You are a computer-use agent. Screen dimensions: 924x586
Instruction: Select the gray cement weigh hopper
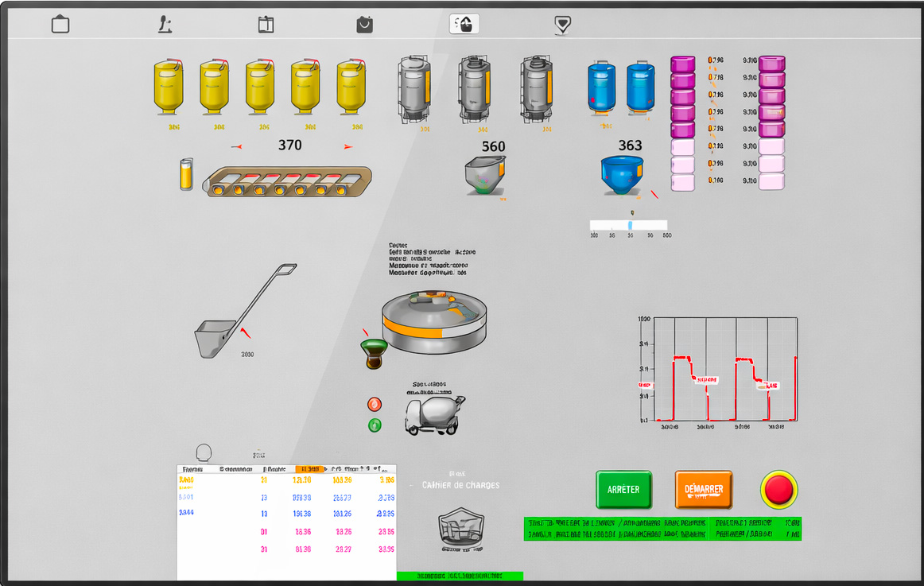point(484,174)
